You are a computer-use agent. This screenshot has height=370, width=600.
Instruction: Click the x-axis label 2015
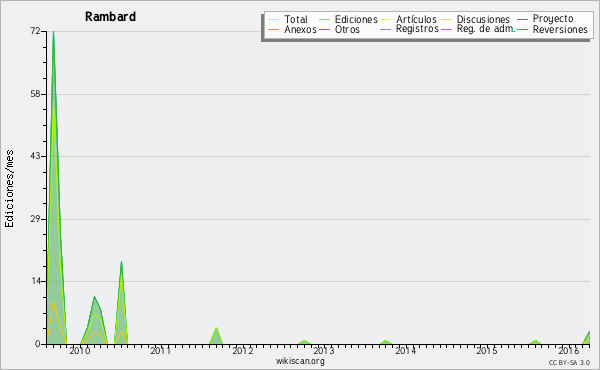click(x=487, y=350)
